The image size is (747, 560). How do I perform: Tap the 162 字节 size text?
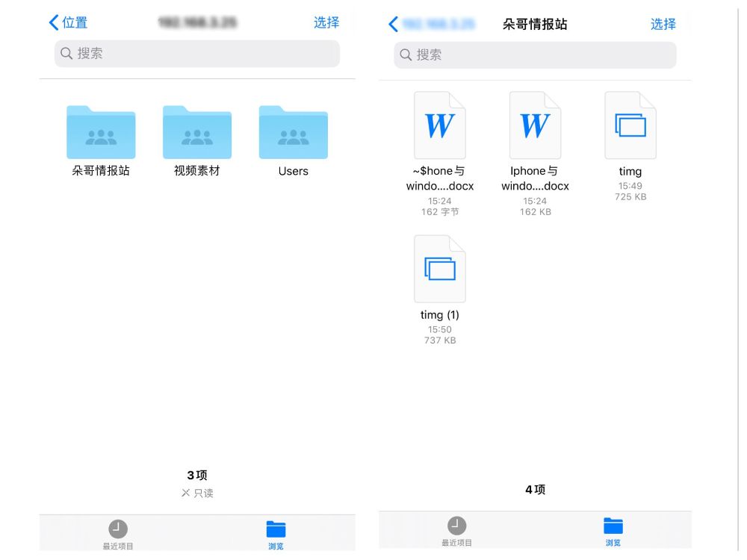coord(440,212)
